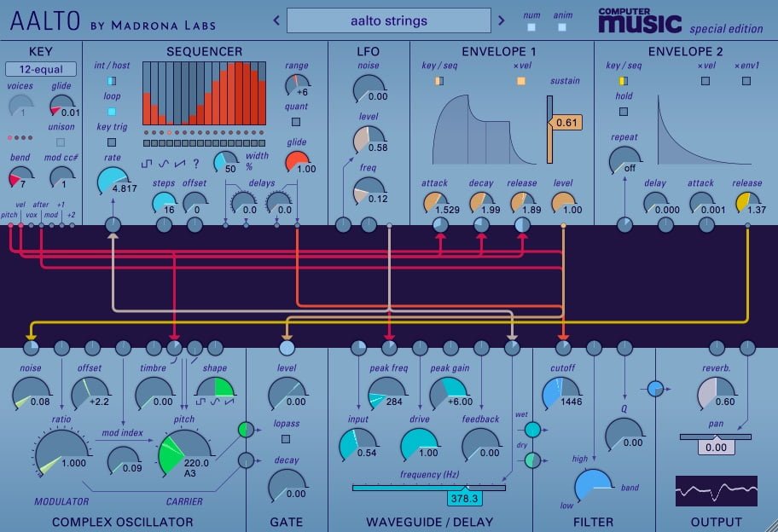Adjust Envelope 1 sustain slider

[549, 130]
